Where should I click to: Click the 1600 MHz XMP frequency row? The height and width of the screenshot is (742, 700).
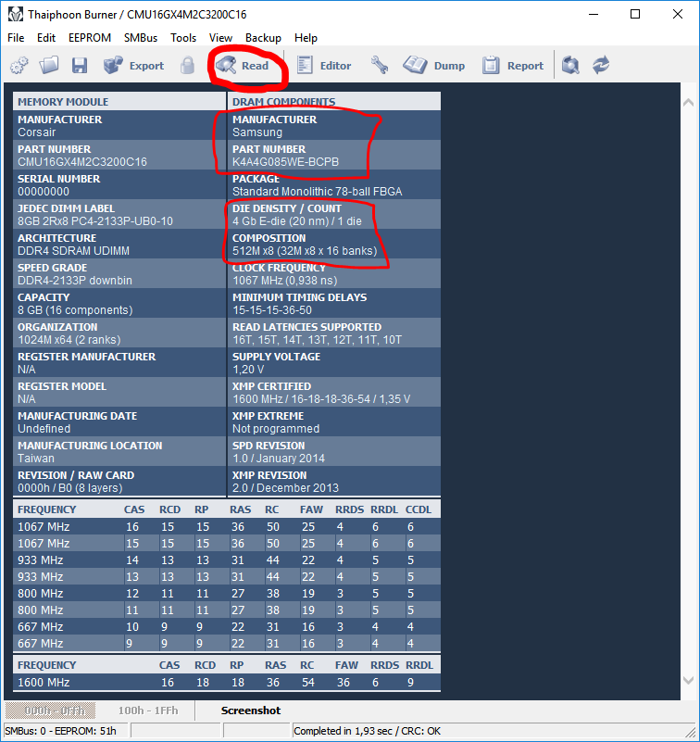point(227,683)
